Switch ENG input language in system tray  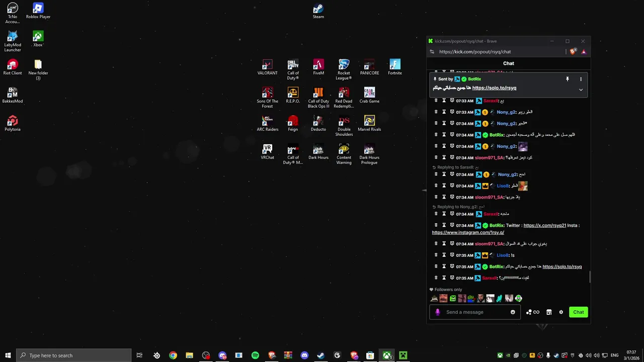click(614, 355)
